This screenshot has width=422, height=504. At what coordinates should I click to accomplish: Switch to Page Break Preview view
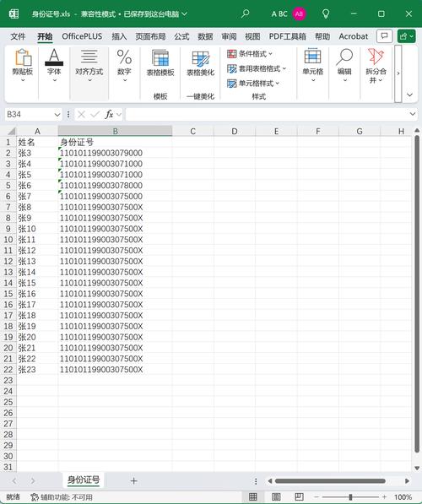[x=299, y=497]
